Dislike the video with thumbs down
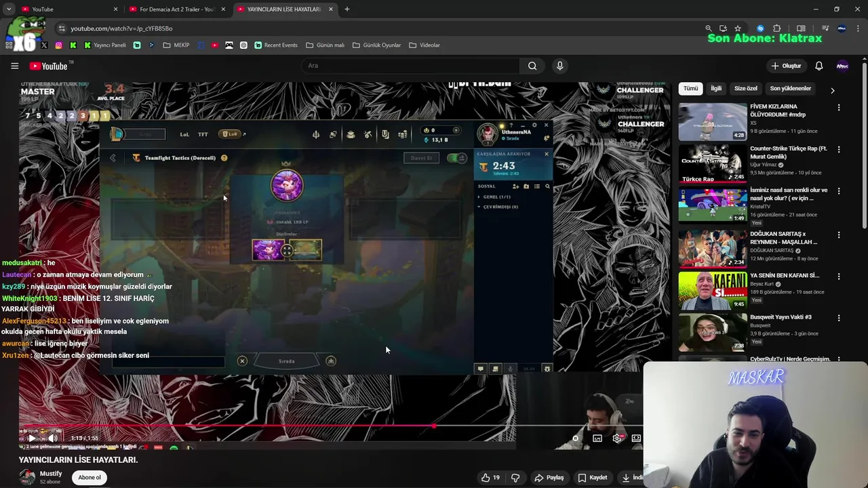This screenshot has height=488, width=868. (x=515, y=478)
